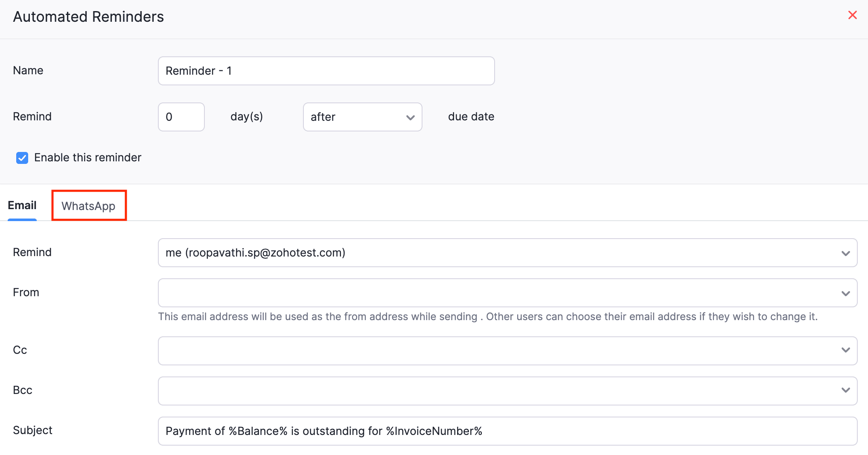The width and height of the screenshot is (868, 455).
Task: Disable the 'Enable this reminder' checkbox
Action: pos(22,157)
